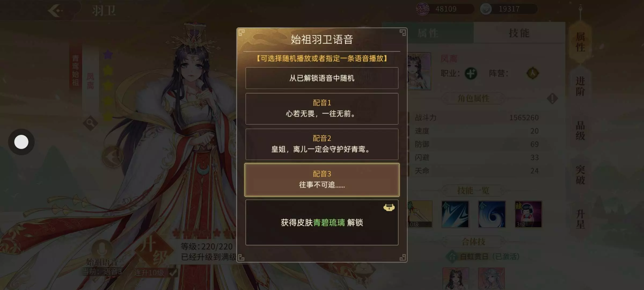
Task: Select voice option 配音1
Action: (322, 109)
